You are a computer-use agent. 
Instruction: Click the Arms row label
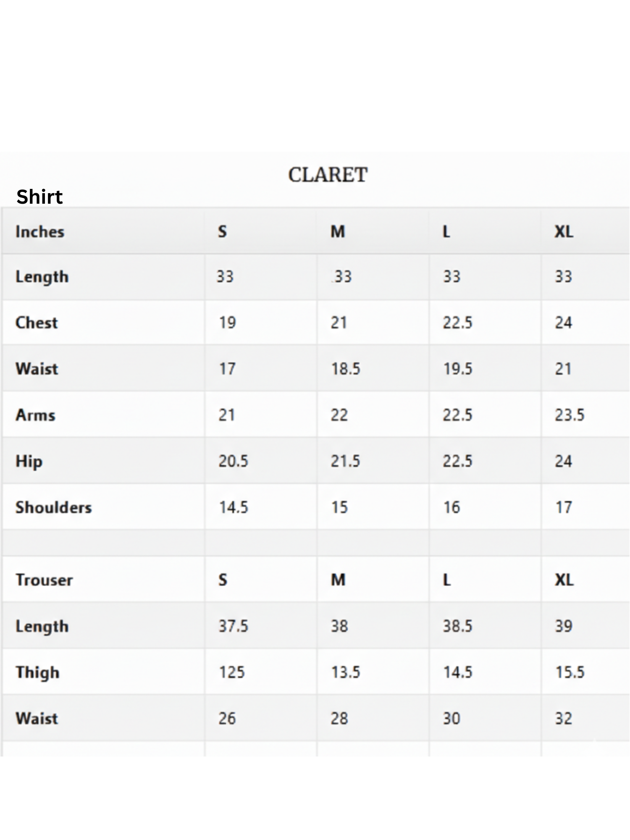(x=35, y=415)
